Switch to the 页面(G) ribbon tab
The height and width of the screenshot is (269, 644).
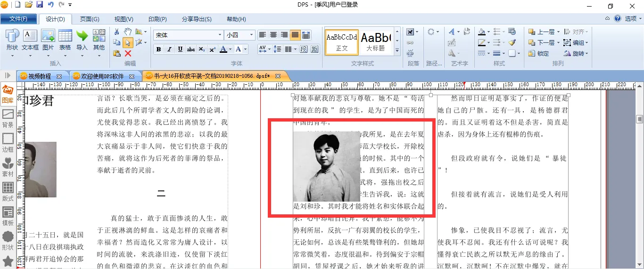[89, 19]
